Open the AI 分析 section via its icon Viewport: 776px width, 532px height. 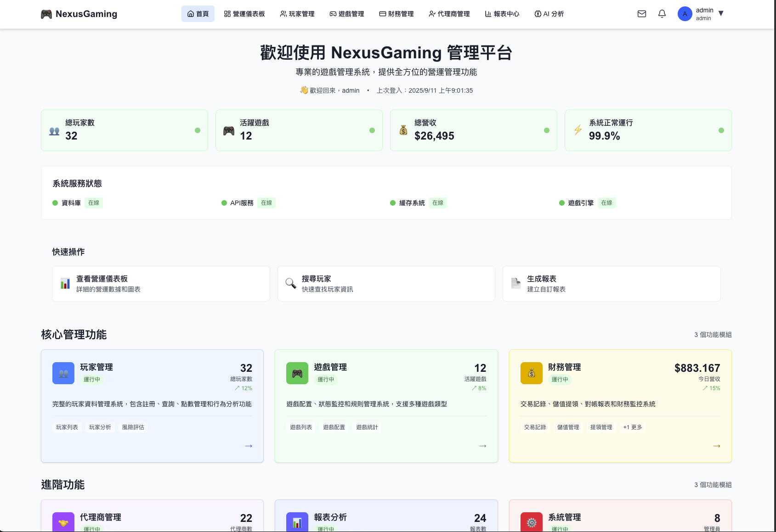(537, 14)
